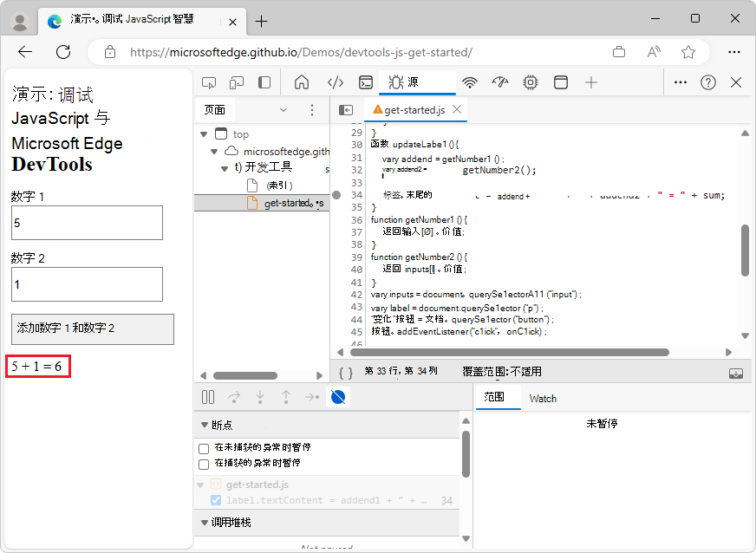
Task: Collapse the 调用堆栈 call stack section
Action: pyautogui.click(x=205, y=522)
